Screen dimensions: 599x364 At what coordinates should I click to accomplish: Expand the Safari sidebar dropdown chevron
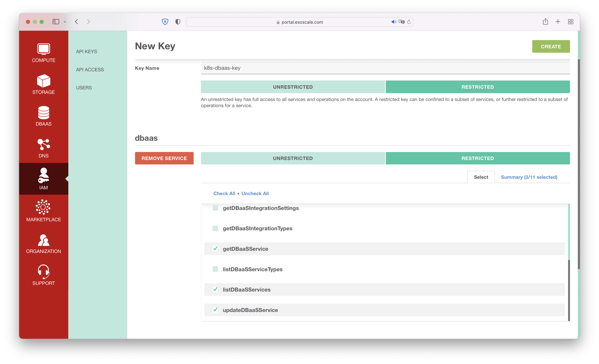[65, 22]
